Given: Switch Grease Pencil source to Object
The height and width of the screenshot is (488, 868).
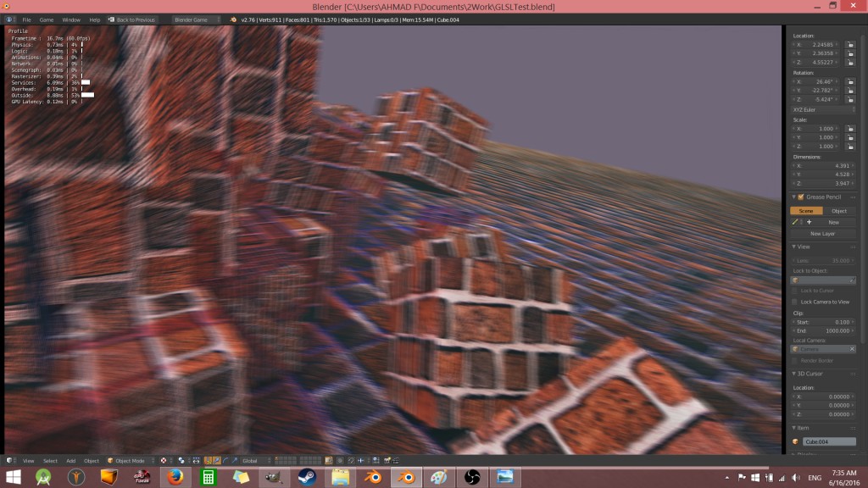Looking at the screenshot, I should (840, 210).
